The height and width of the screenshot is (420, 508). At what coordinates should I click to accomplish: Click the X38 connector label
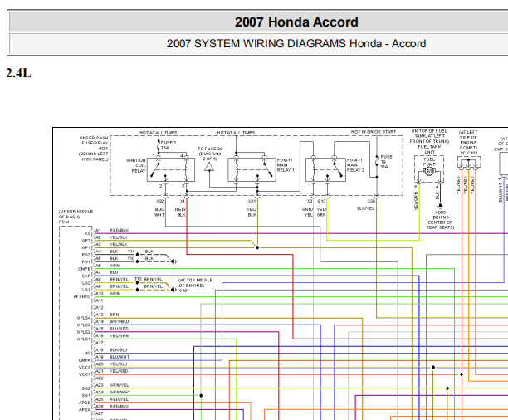371,201
